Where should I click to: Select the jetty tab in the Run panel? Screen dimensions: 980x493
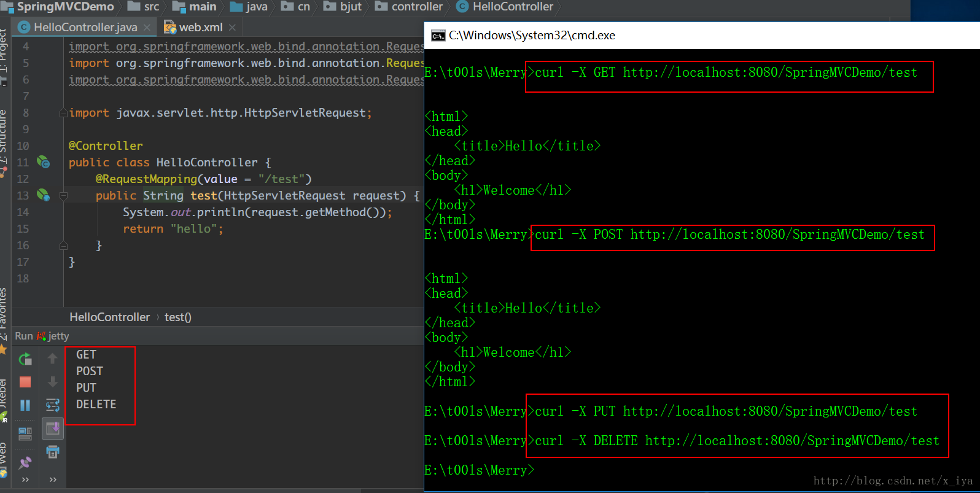coord(53,336)
